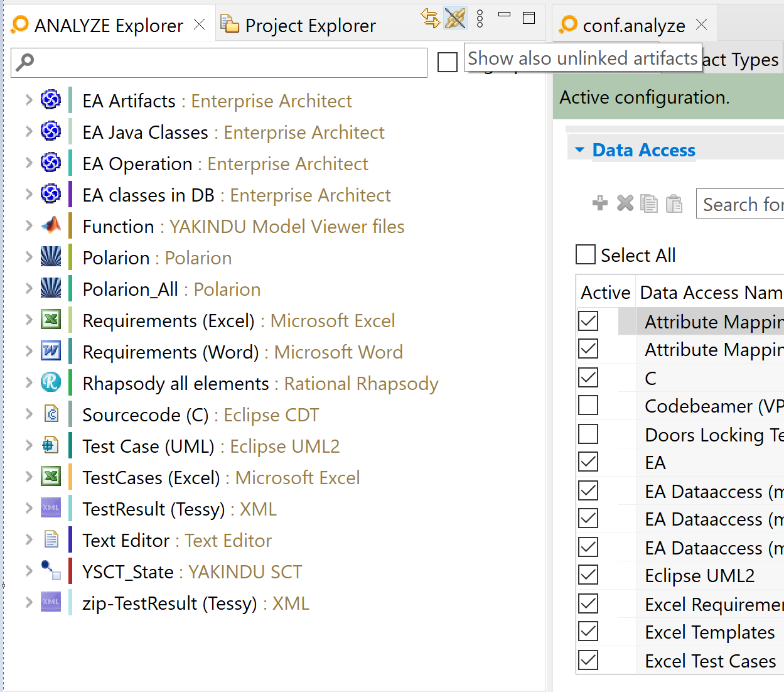
Task: Uncheck the Excel Templates checkbox
Action: [588, 631]
